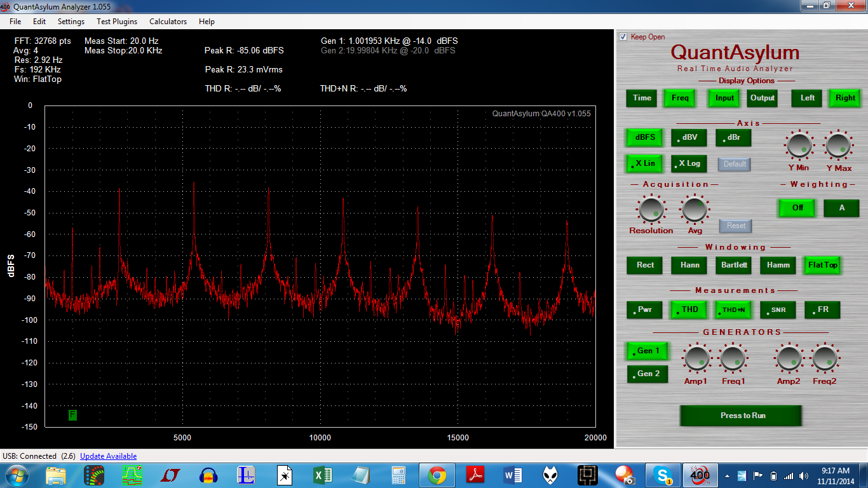Click the Default axis button
This screenshot has height=488, width=868.
pos(735,164)
